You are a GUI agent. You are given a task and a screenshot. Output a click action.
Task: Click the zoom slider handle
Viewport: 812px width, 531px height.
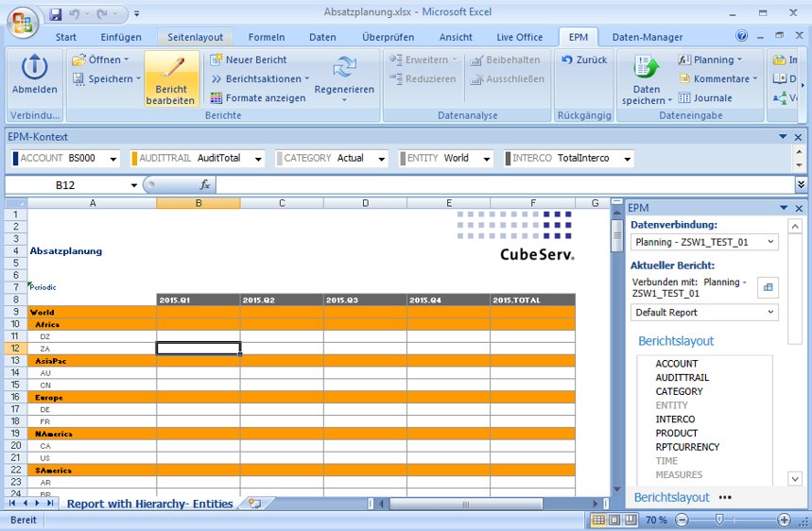point(718,520)
